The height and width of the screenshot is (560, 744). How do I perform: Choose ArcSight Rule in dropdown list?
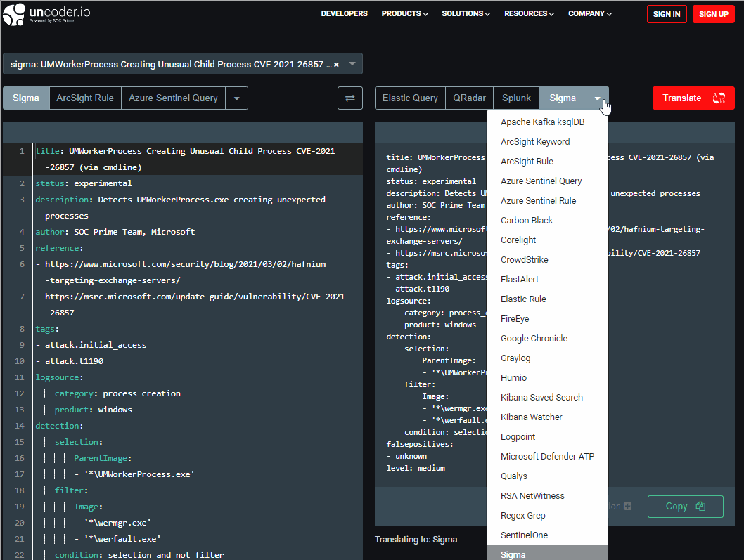point(548,162)
